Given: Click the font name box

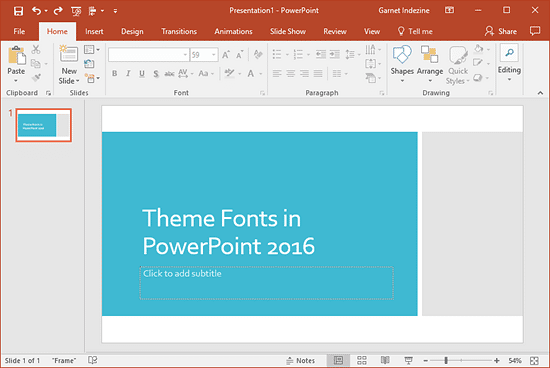Looking at the screenshot, I should tap(149, 55).
